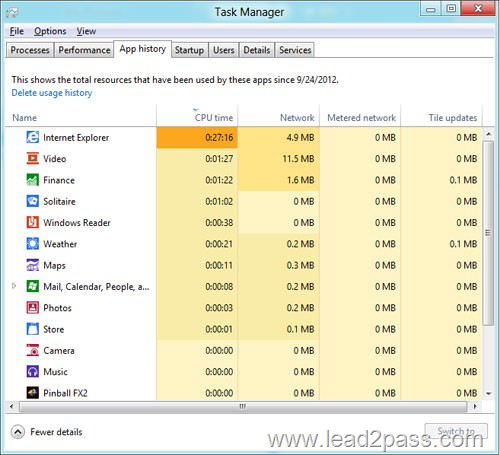
Task: Open the View menu
Action: [86, 31]
